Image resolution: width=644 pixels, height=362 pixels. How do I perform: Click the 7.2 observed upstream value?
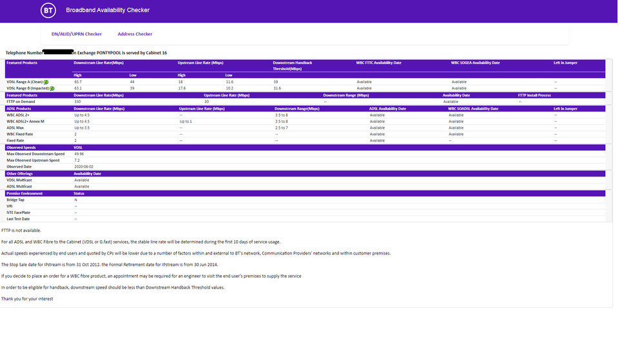(x=77, y=160)
